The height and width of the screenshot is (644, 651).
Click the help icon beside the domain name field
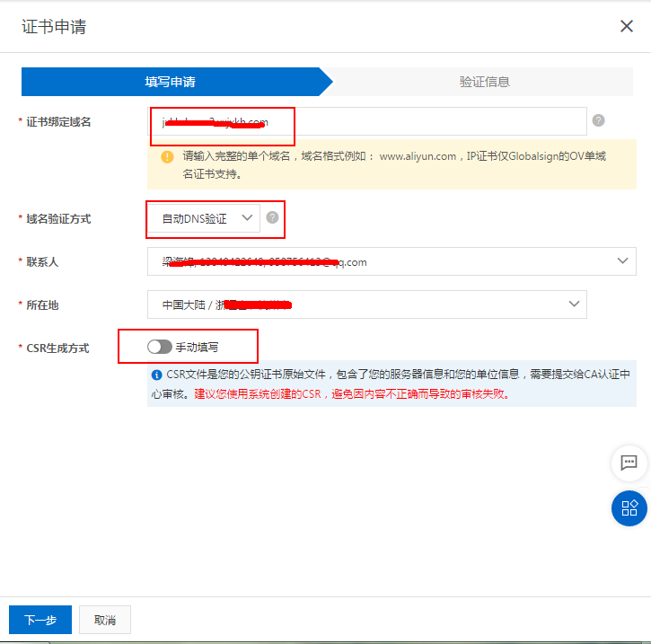[x=598, y=120]
